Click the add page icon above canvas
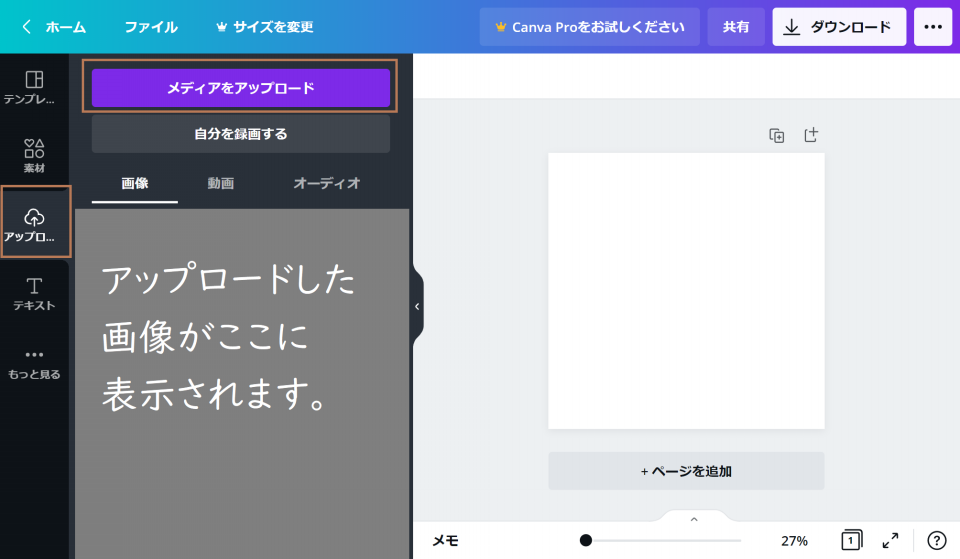This screenshot has height=559, width=960. [x=811, y=134]
